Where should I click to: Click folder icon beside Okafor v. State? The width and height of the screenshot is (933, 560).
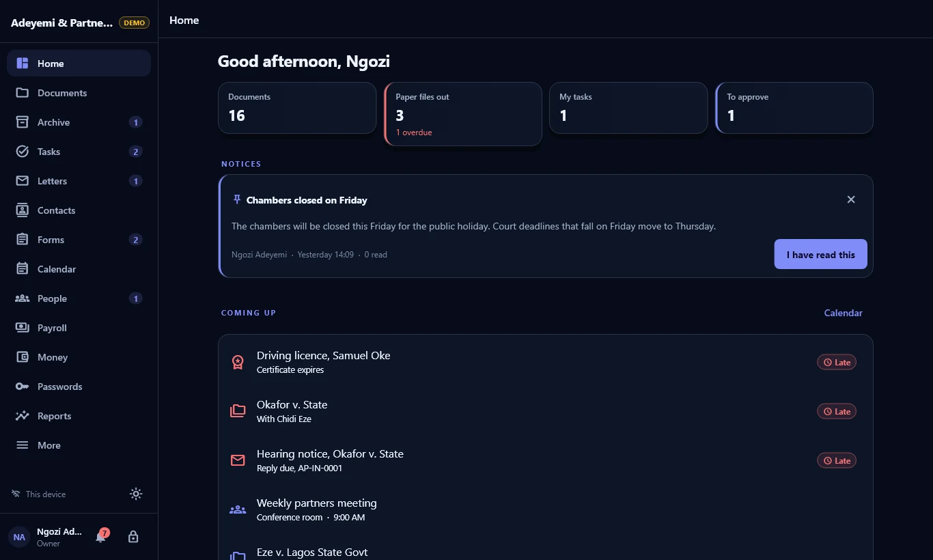[x=238, y=411]
